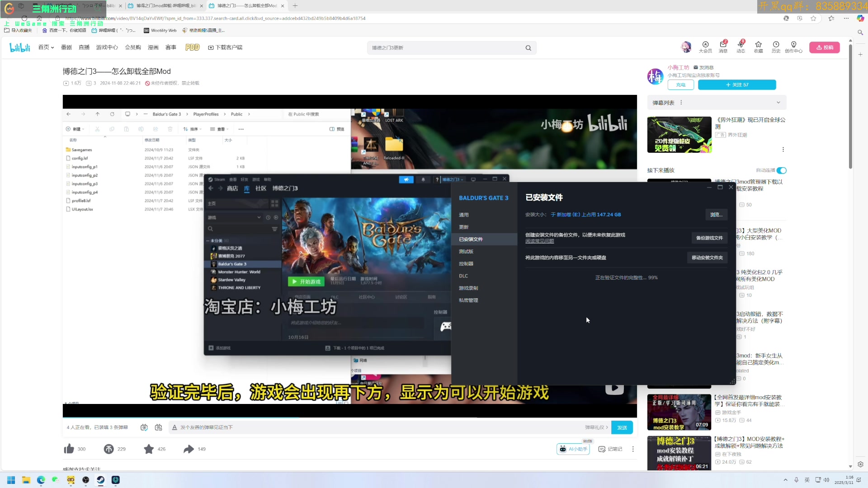
Task: Open the video toolbar three-dot menu
Action: pos(633,449)
